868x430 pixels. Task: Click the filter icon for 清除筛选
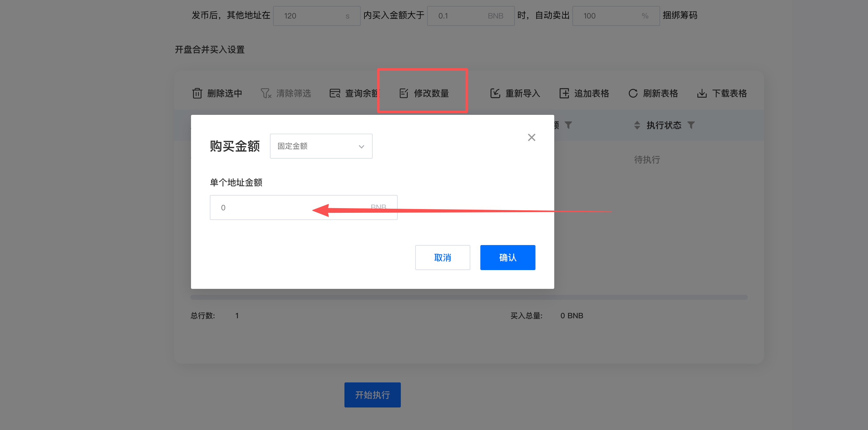(266, 93)
